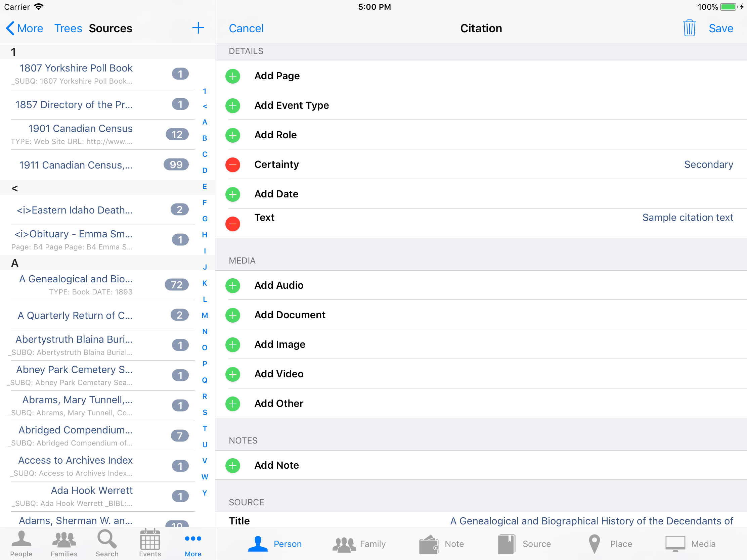The image size is (747, 560).
Task: Tap green plus beside Add Note
Action: click(233, 465)
